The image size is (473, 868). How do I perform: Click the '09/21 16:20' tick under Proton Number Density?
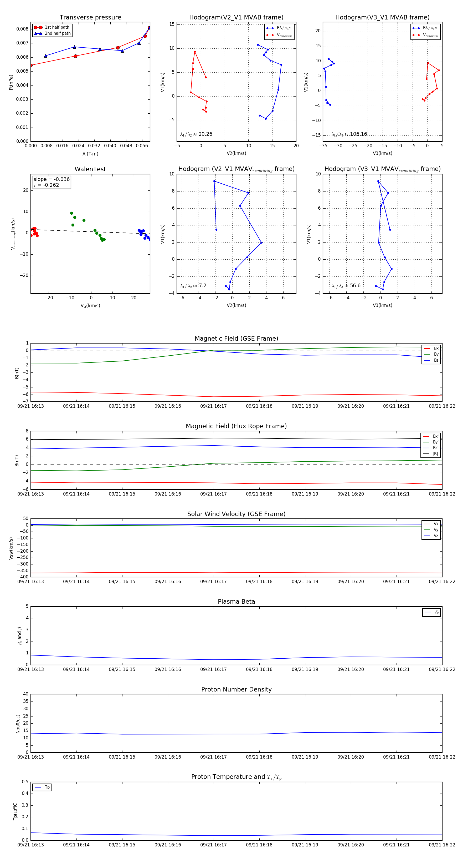pos(351,757)
